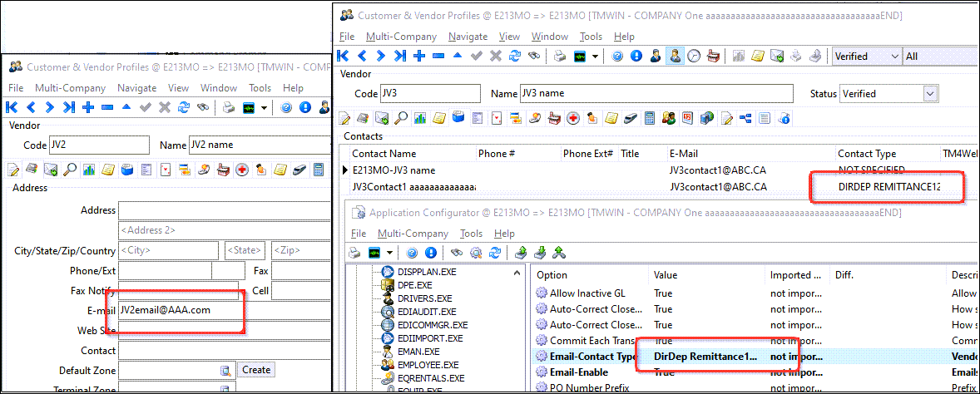Click the red cross icon in JV3 tab strip
Image resolution: width=980 pixels, height=394 pixels.
[573, 118]
